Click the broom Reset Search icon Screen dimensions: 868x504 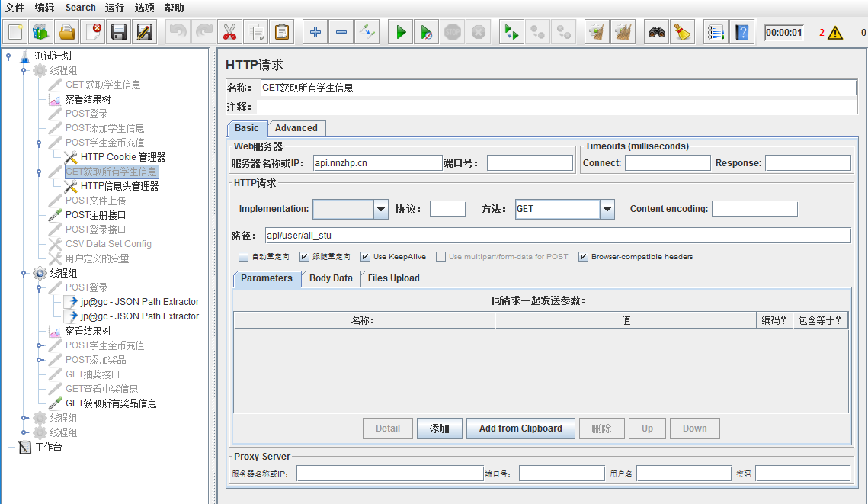point(682,32)
